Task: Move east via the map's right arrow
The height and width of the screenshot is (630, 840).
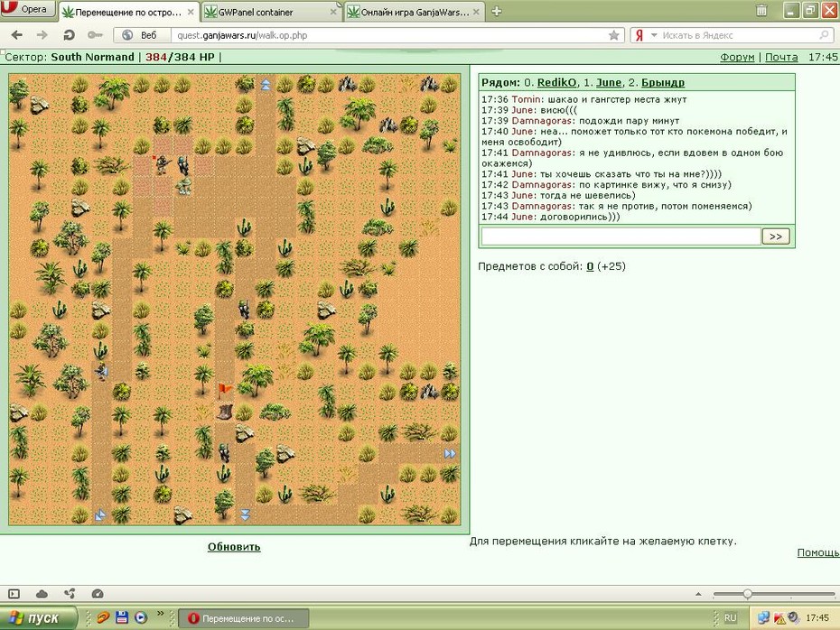Action: 450,454
